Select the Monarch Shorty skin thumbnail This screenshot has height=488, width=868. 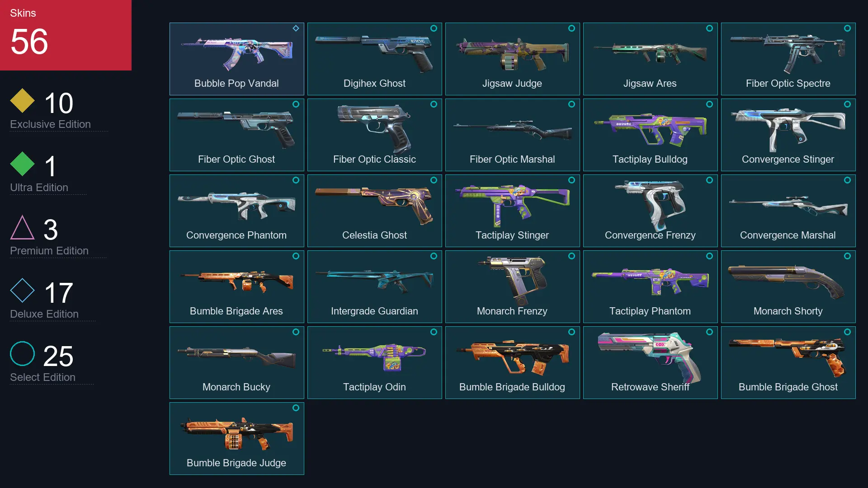tap(788, 286)
